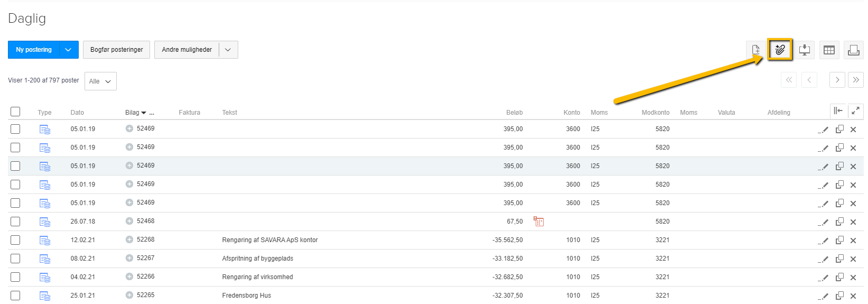This screenshot has width=868, height=304.
Task: Edit the Fredensborg Hus entry
Action: pyautogui.click(x=823, y=296)
